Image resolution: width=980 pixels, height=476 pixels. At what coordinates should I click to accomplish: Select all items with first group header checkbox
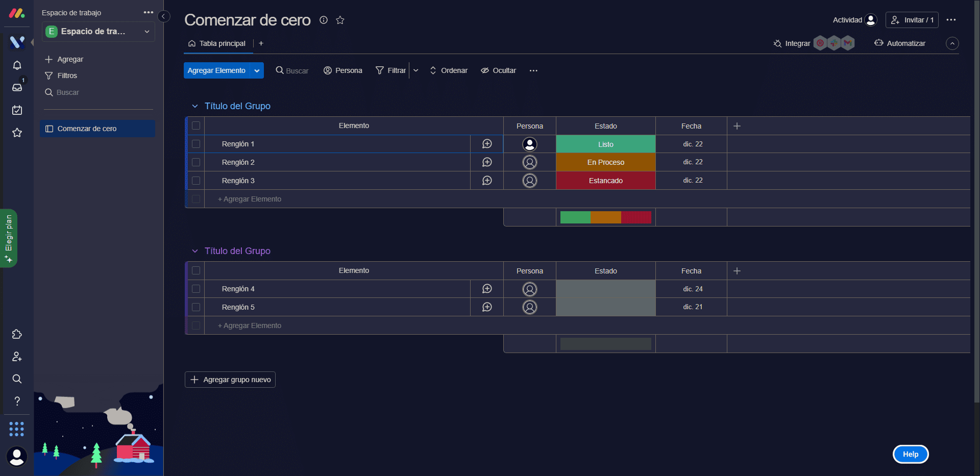[x=196, y=126]
